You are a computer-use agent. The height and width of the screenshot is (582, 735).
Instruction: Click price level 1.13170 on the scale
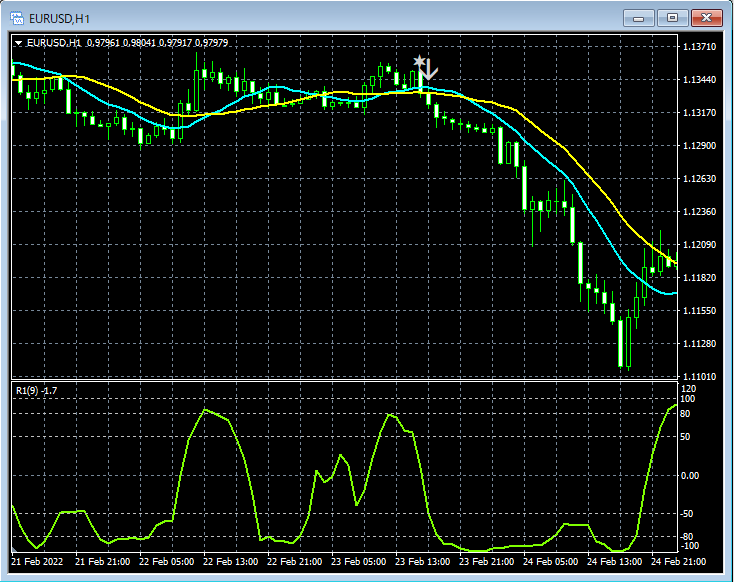[x=699, y=112]
